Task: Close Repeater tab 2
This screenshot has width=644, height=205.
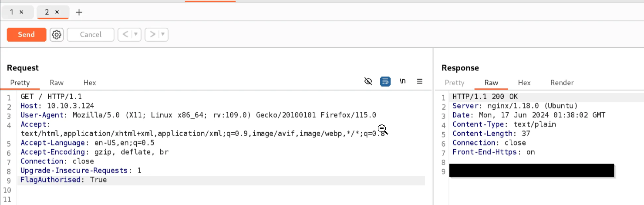Action: [57, 12]
